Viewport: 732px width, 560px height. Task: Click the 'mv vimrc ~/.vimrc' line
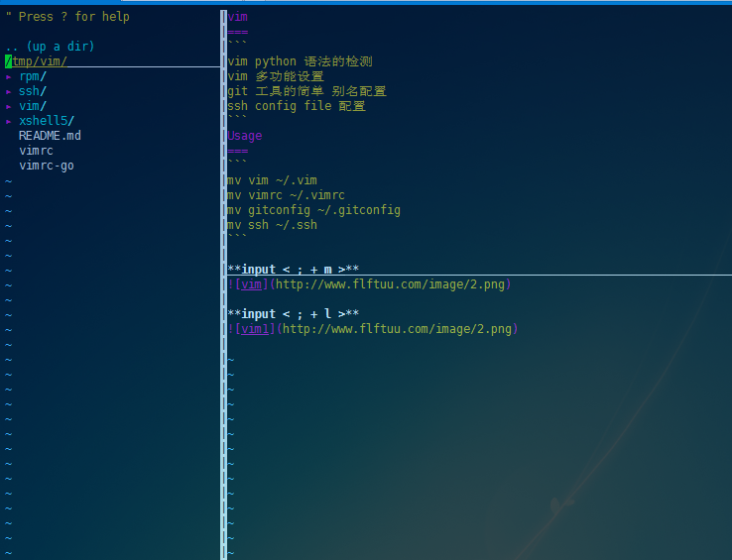(x=286, y=195)
